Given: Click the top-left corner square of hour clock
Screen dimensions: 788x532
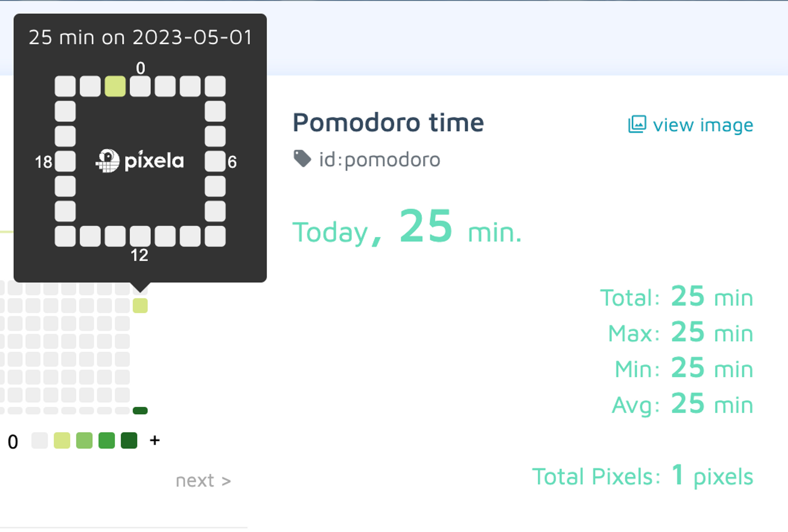Looking at the screenshot, I should (x=65, y=86).
